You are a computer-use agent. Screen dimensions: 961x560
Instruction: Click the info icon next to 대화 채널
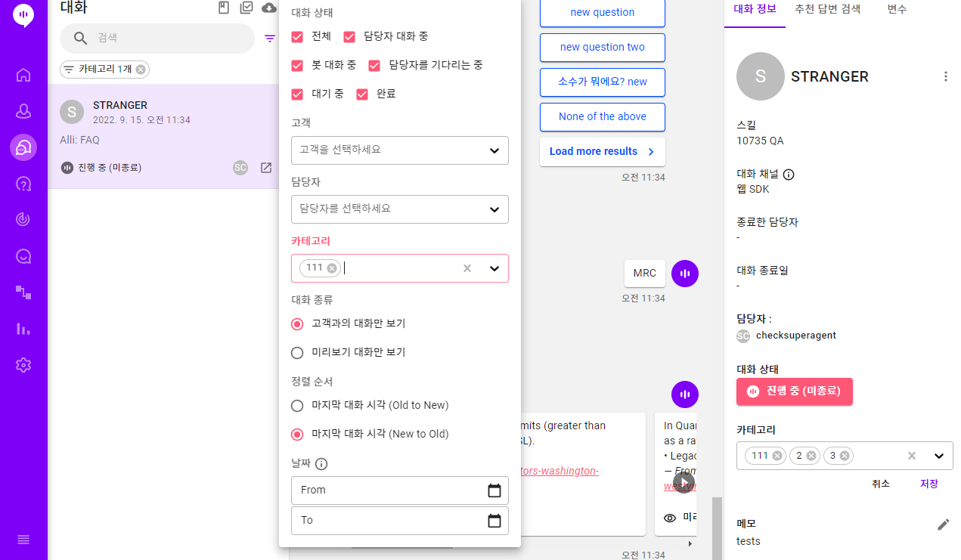[789, 175]
